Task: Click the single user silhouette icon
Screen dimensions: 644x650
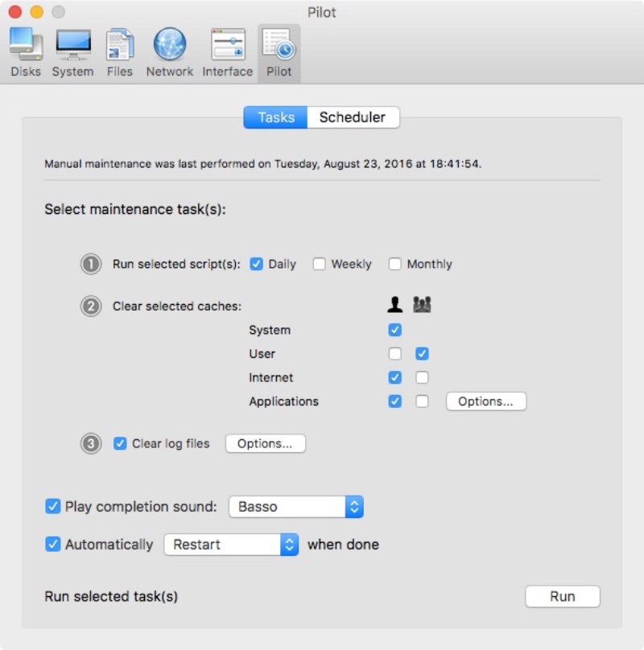Action: pos(394,305)
